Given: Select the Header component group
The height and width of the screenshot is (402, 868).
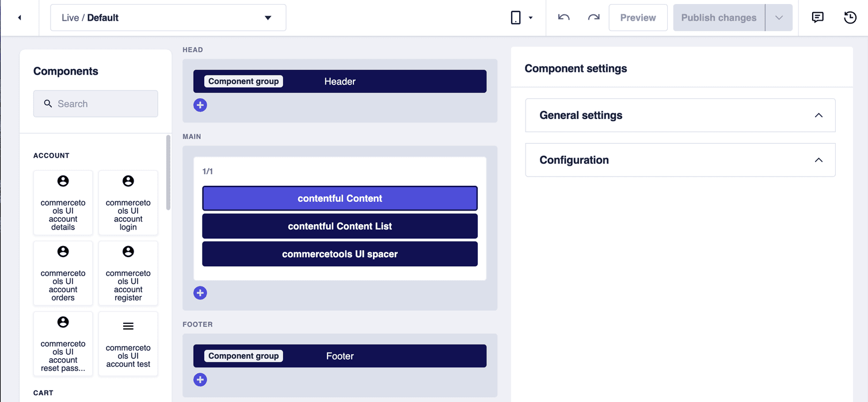Looking at the screenshot, I should pyautogui.click(x=340, y=81).
